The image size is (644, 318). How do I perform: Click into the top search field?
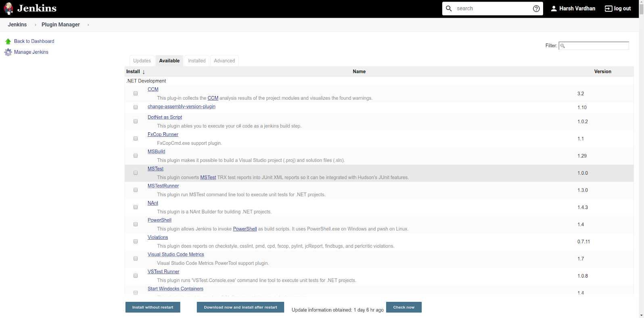tap(492, 8)
